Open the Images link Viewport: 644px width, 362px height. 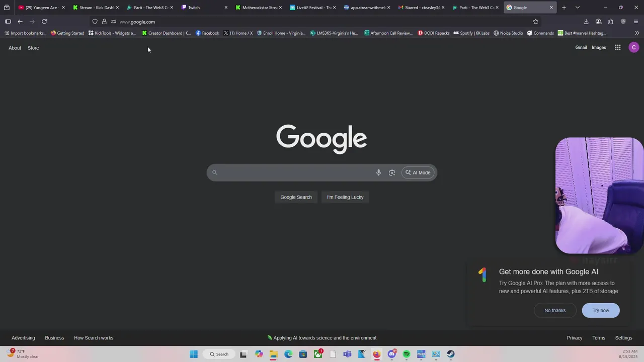pos(599,47)
